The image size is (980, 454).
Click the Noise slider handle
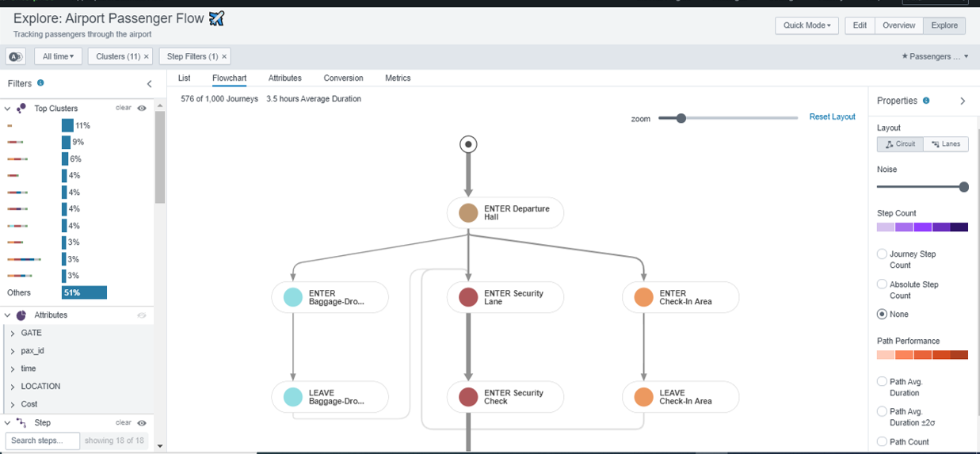coord(963,187)
